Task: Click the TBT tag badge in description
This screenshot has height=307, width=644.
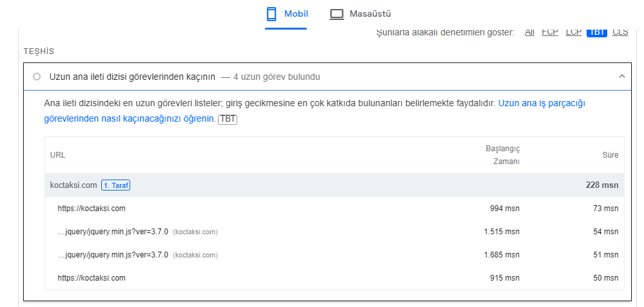Action: [x=228, y=119]
